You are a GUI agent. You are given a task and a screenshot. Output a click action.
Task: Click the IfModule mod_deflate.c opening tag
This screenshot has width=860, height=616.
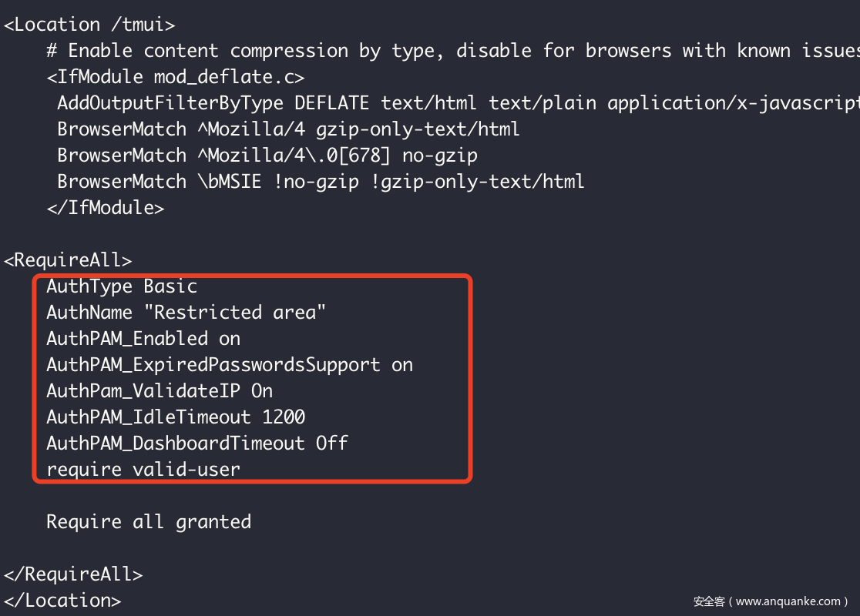[175, 77]
